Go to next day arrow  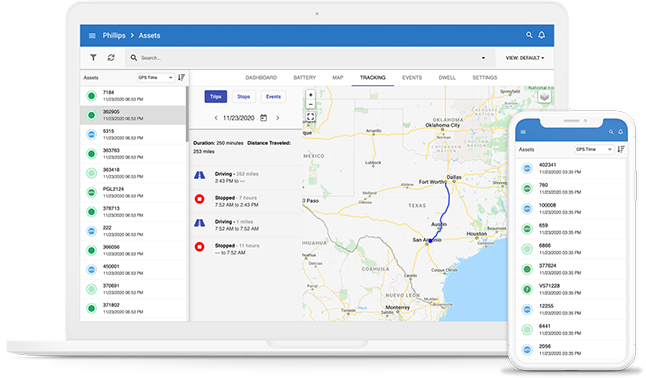pos(278,118)
